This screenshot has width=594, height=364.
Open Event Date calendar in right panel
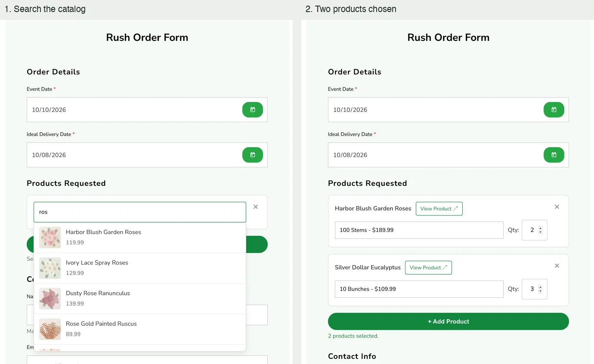tap(554, 110)
